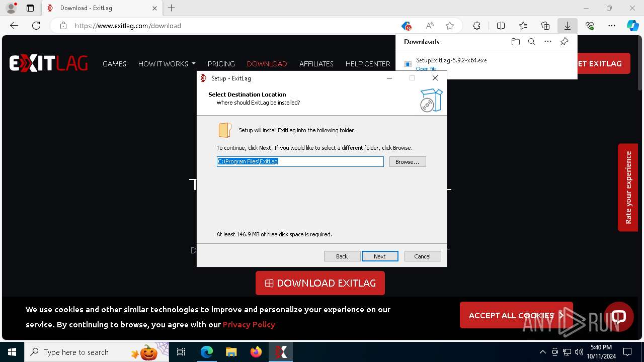The image size is (644, 362).
Task: Open Copilot sidebar icon
Action: pos(633,26)
